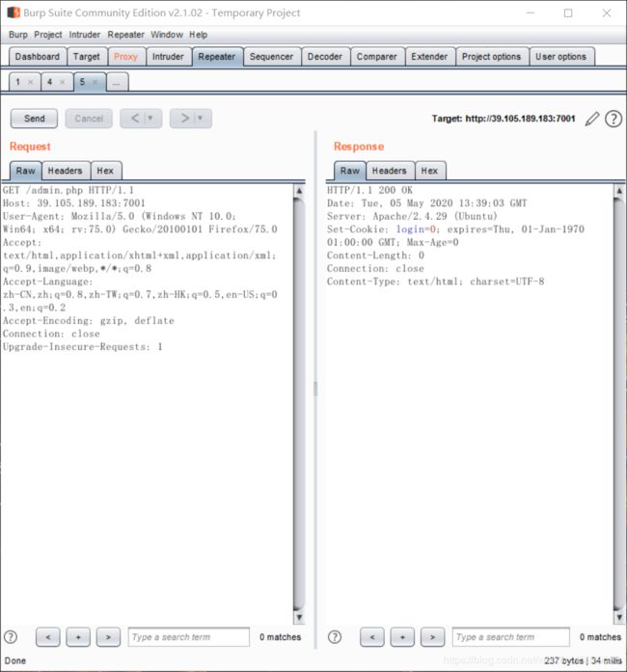Click 'login=0' cookie in response
Viewport: 627px width, 672px height.
(417, 229)
